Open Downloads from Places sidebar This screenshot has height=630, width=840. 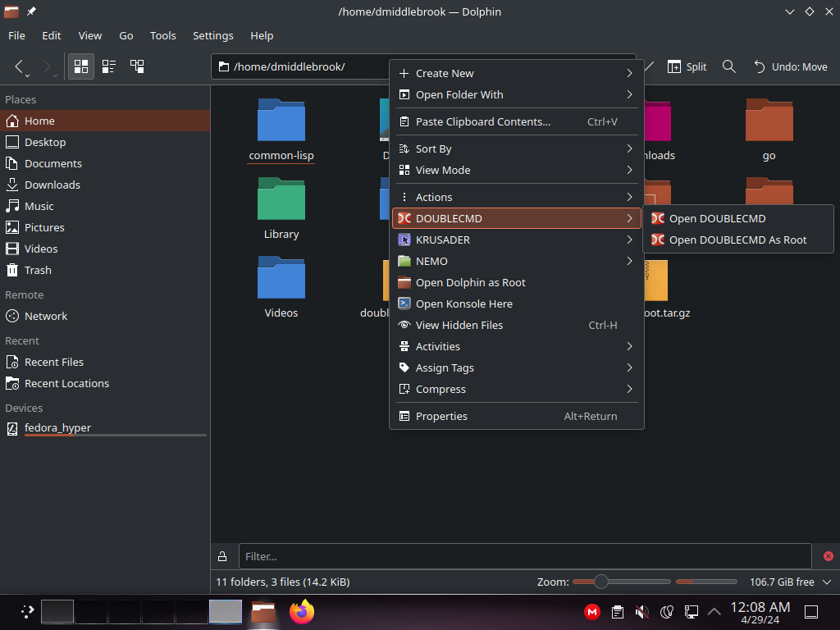pyautogui.click(x=105, y=185)
